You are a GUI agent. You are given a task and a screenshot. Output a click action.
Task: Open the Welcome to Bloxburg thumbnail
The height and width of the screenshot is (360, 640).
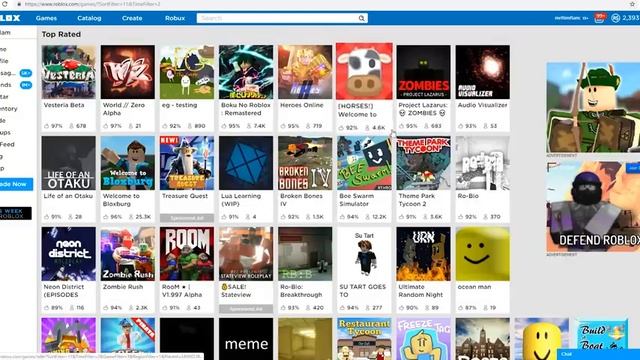[128, 163]
